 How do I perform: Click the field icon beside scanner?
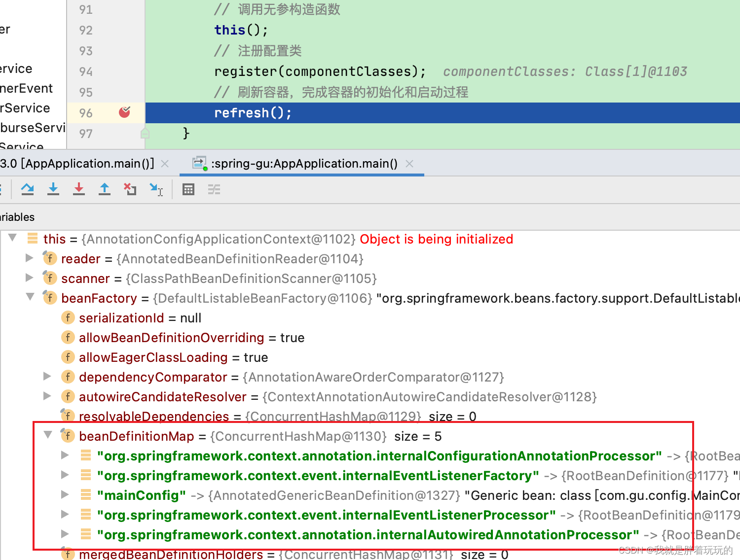[49, 278]
